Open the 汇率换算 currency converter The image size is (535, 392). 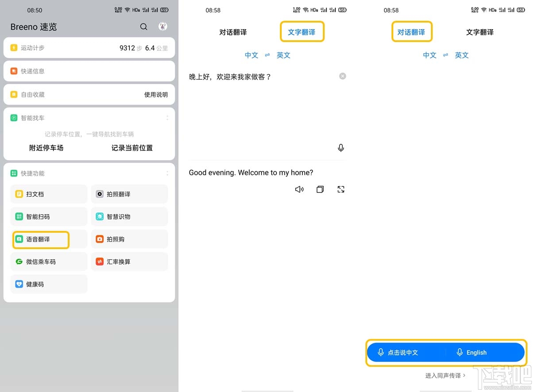point(129,261)
